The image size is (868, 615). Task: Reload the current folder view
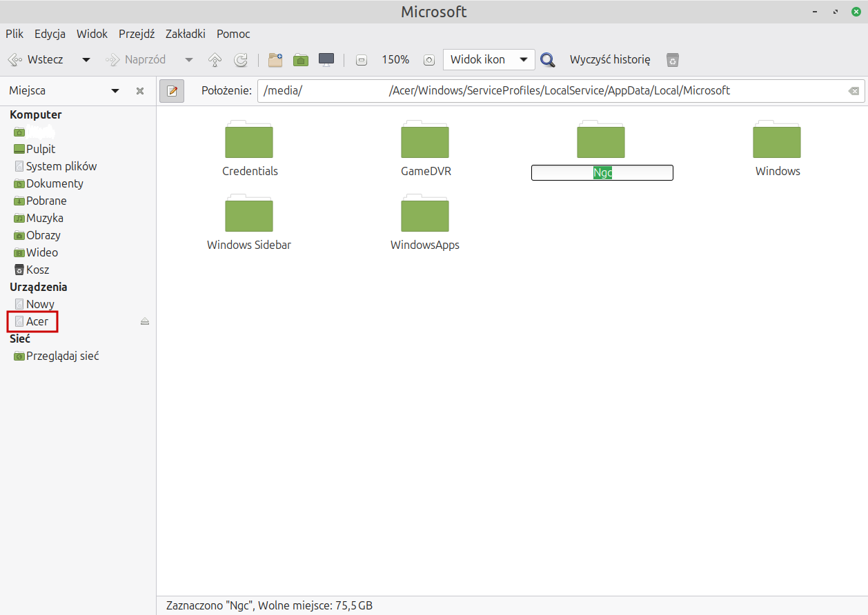click(241, 60)
